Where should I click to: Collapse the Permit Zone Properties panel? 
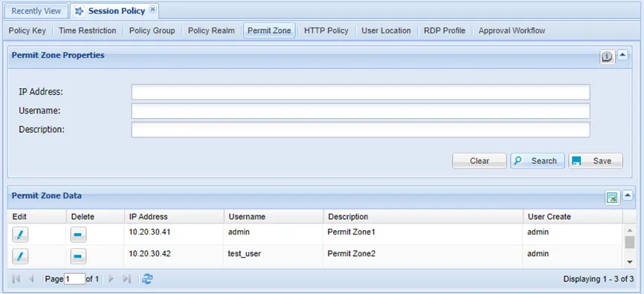coord(622,54)
